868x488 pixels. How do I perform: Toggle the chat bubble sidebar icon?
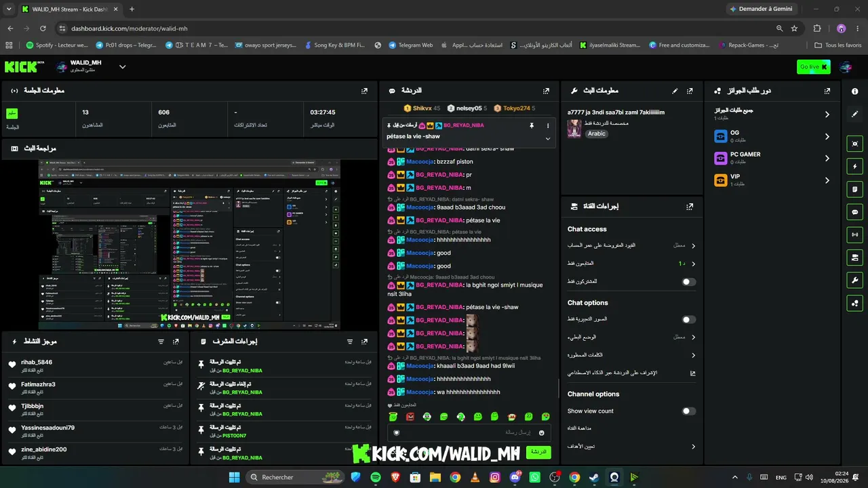[854, 212]
